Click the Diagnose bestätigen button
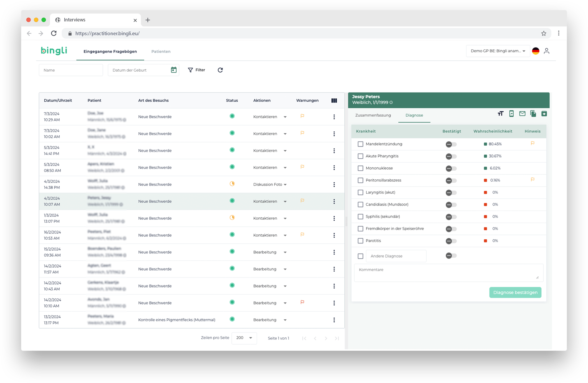This screenshot has height=383, width=588. coord(515,292)
